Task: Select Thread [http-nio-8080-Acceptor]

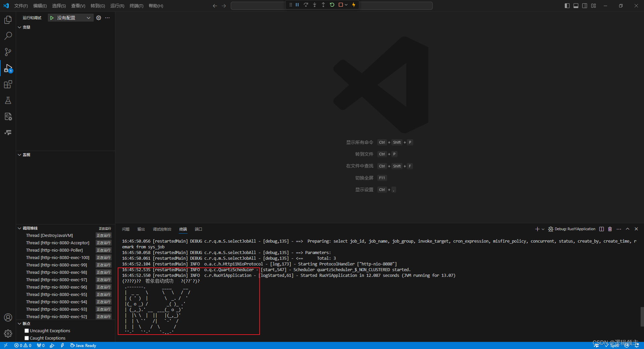Action: pos(65,243)
